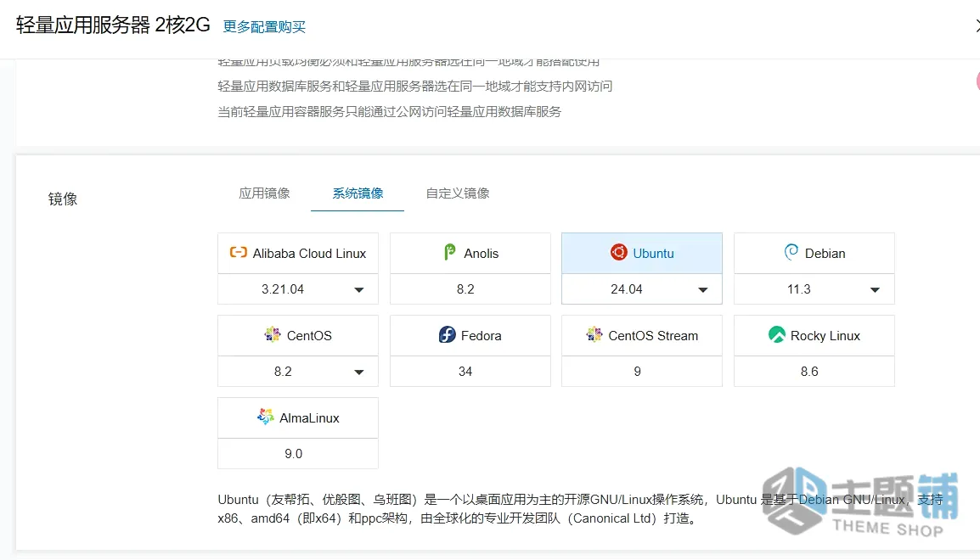The image size is (980, 560).
Task: Click the CentOS Stream 9 version field
Action: pos(642,372)
